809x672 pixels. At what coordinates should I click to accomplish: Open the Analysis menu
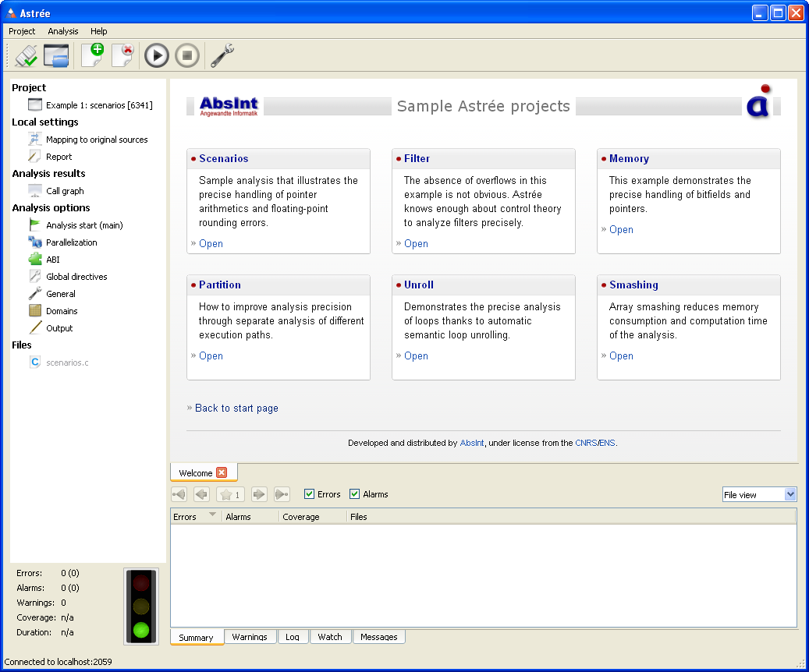pos(63,31)
